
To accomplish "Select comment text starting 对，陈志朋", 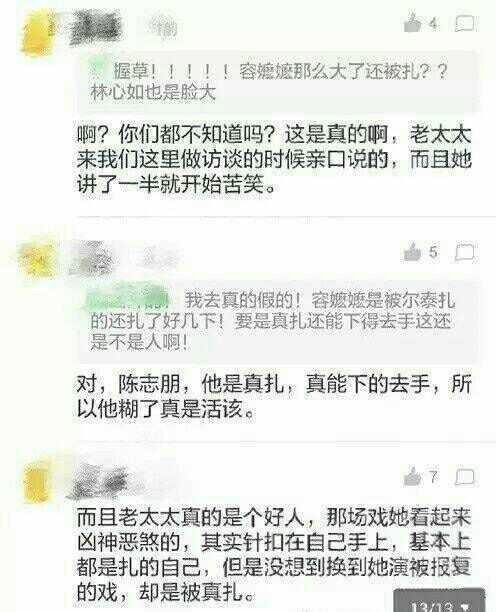I will [x=274, y=396].
